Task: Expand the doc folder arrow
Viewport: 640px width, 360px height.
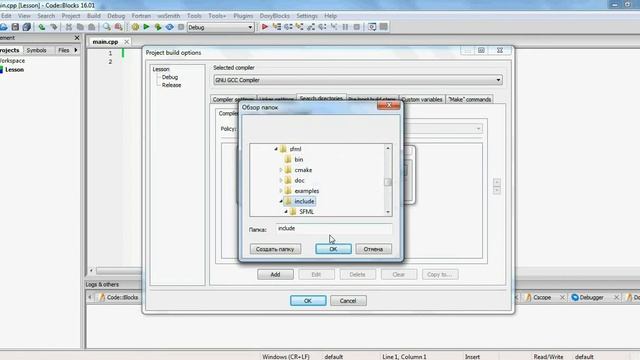Action: [281, 180]
